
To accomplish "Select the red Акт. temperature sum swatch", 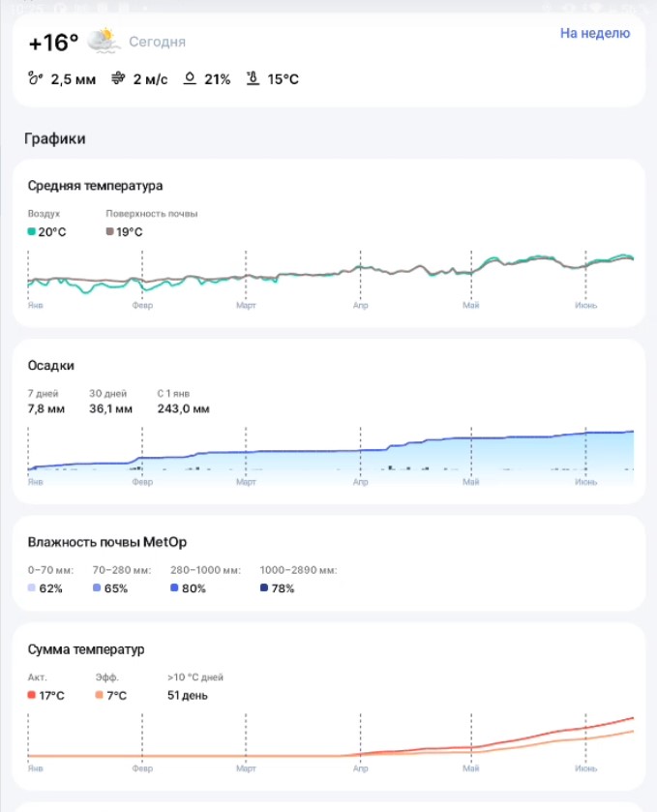I will [32, 695].
